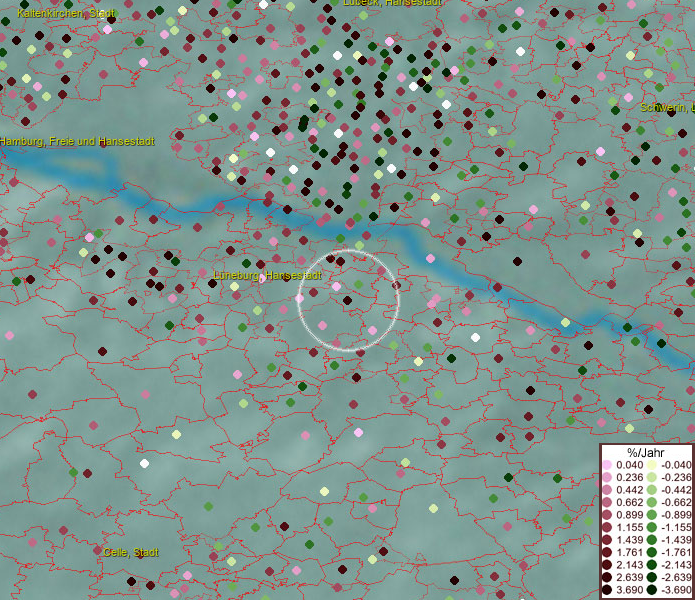Pick the -2.143 legend color dot
The height and width of the screenshot is (600, 695).
click(652, 565)
